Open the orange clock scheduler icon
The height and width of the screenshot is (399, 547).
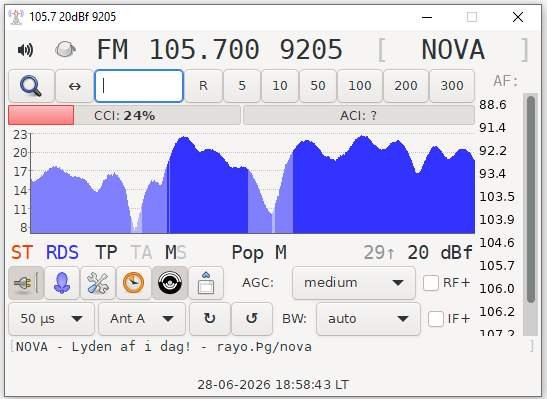coord(134,283)
